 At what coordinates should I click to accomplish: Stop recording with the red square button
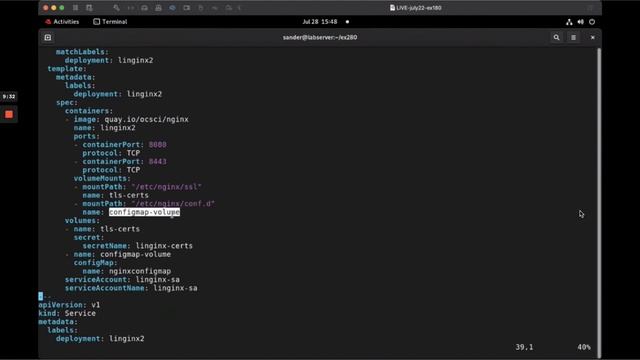point(9,115)
